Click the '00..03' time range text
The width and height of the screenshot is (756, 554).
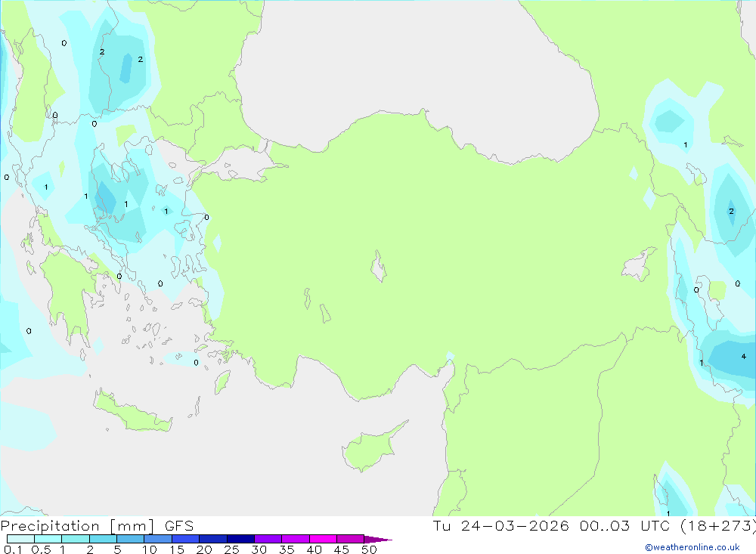click(x=605, y=525)
